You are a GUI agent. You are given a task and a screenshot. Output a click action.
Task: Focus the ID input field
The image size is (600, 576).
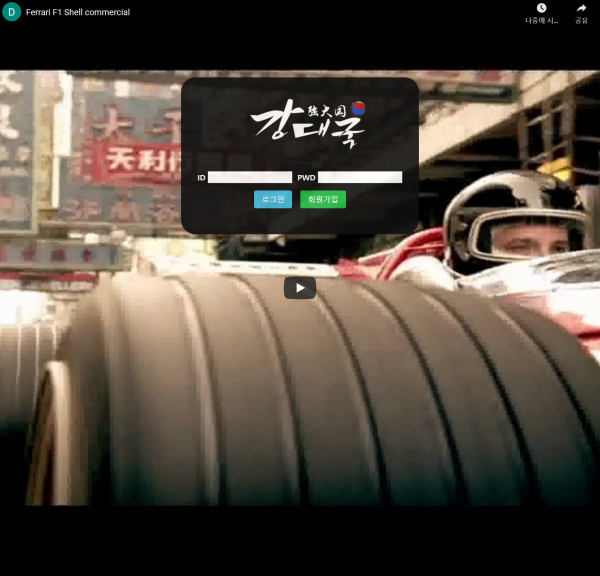[250, 177]
